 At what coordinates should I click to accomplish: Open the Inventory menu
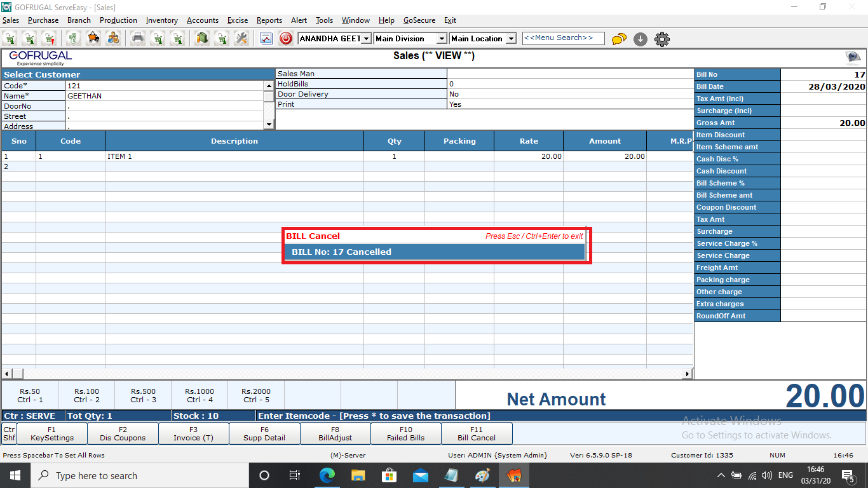click(162, 20)
